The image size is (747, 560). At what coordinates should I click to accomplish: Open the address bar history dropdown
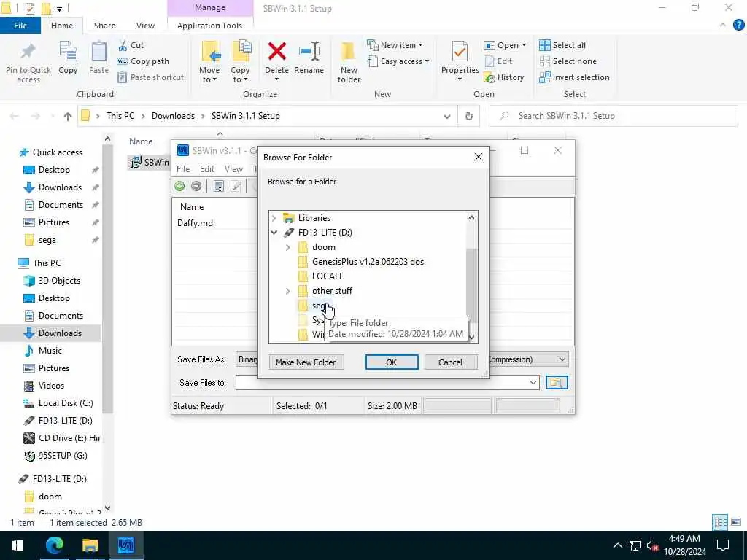pos(447,116)
